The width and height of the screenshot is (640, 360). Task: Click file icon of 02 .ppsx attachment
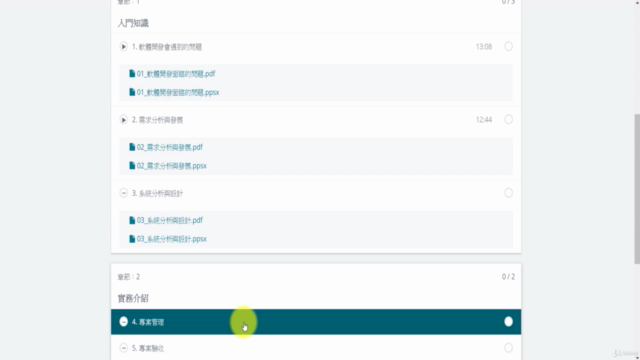132,165
